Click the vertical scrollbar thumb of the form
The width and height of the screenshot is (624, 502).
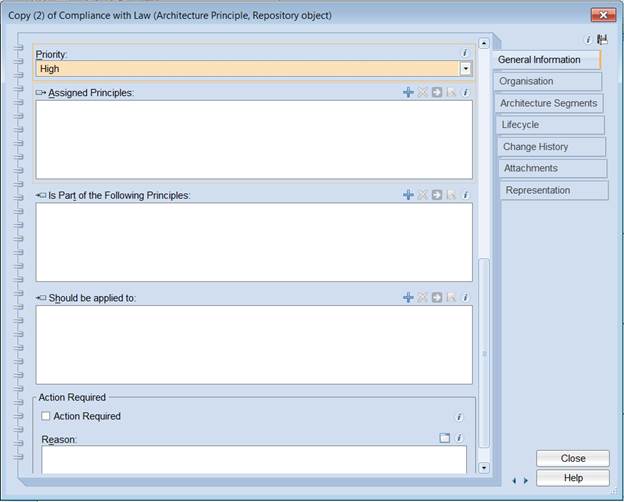484,354
